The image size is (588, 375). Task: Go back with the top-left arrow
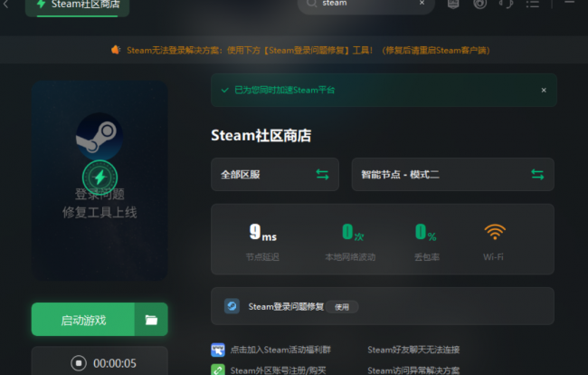pos(5,5)
